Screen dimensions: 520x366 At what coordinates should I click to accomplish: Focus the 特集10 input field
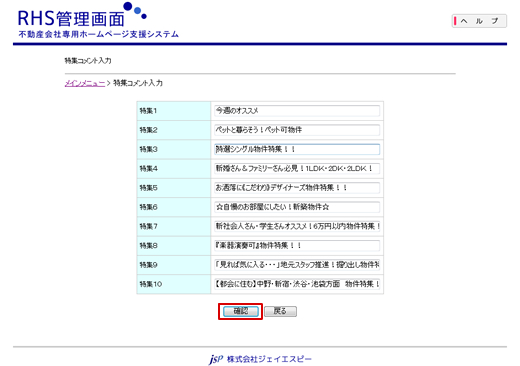[297, 284]
